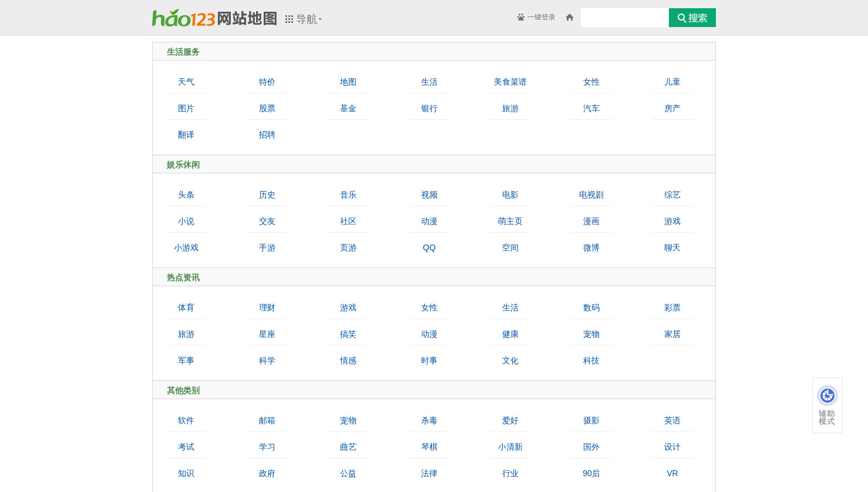Open the 邮箱 link
The height and width of the screenshot is (492, 868).
point(267,420)
